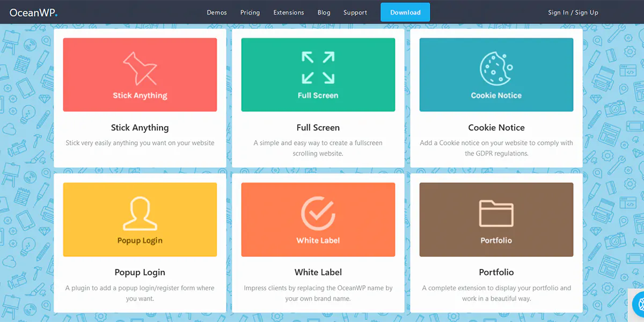Viewport: 644px width, 322px height.
Task: Click the cookie icon in Cookie Notice banner
Action: point(495,68)
